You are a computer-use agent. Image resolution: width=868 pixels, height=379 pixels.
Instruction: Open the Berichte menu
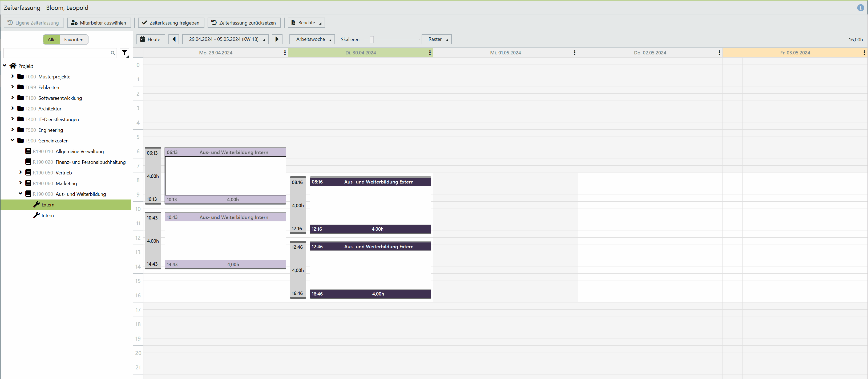click(306, 23)
